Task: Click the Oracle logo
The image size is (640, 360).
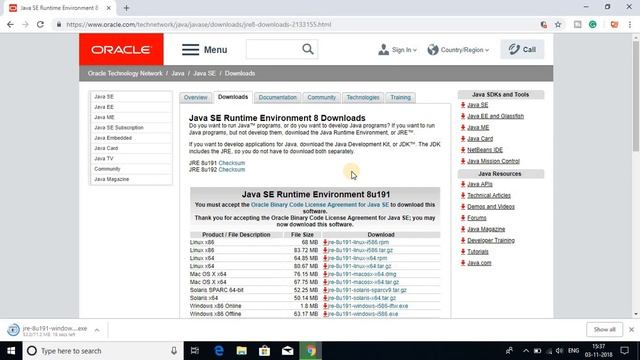Action: click(121, 49)
